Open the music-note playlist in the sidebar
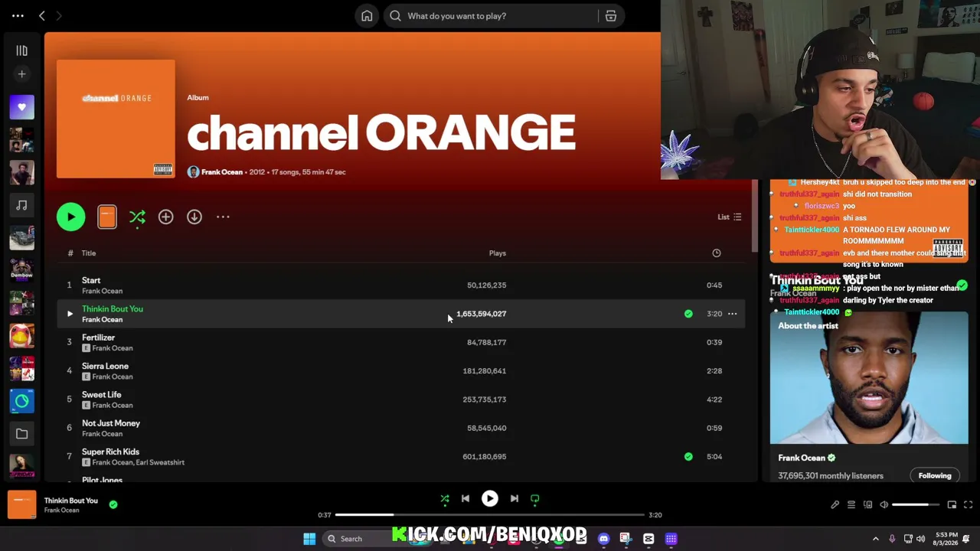This screenshot has width=980, height=551. point(21,205)
